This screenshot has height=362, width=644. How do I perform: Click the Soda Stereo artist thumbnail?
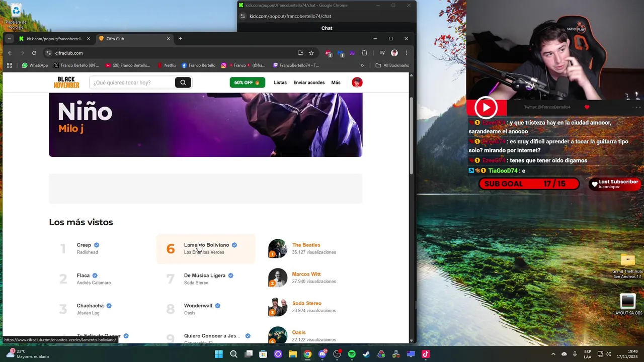pos(278,307)
